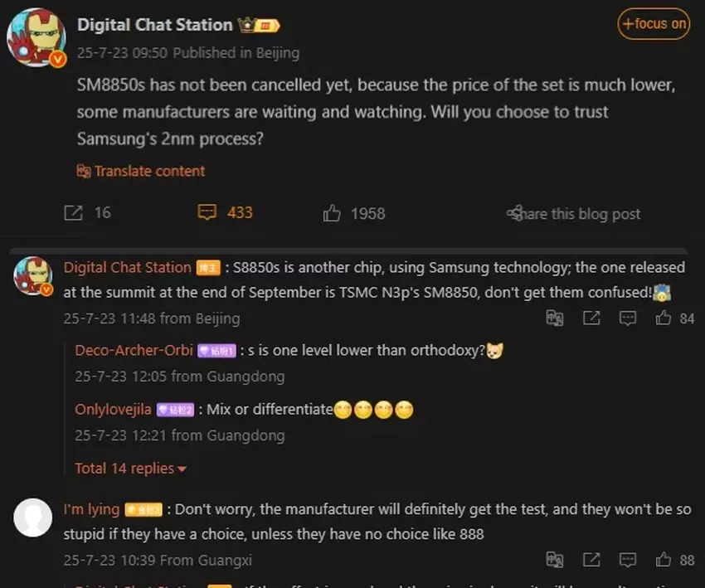Repost Digital Chat Station's comment via its share icon
705x588 pixels.
click(591, 318)
